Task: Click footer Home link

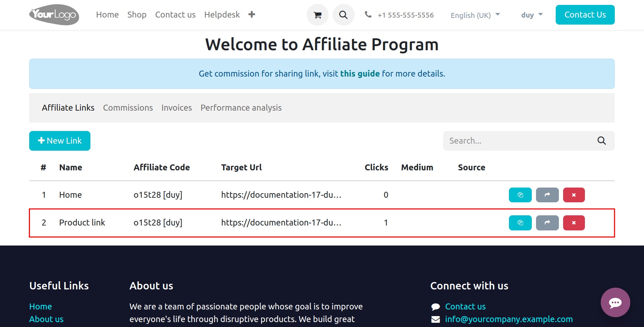Action: (x=40, y=307)
